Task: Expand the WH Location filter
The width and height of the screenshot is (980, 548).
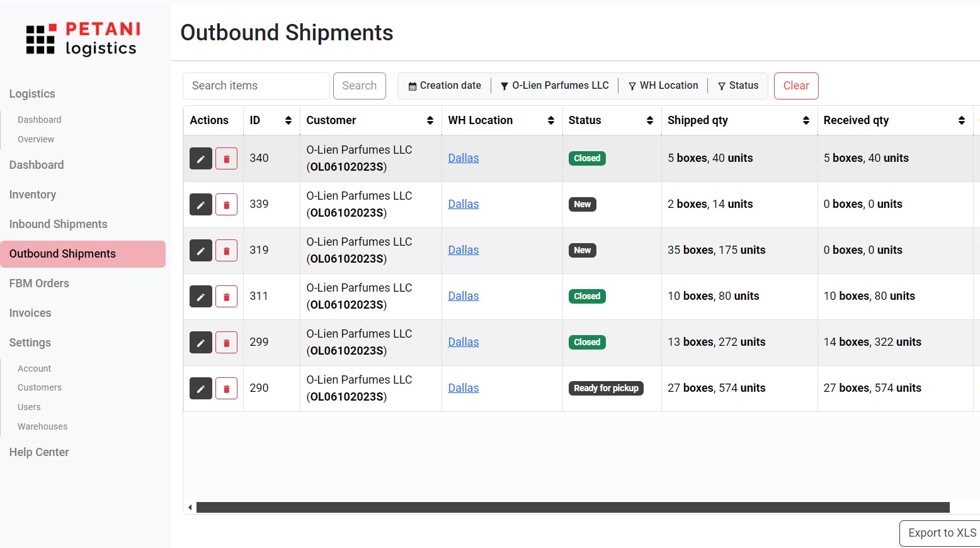Action: 663,86
